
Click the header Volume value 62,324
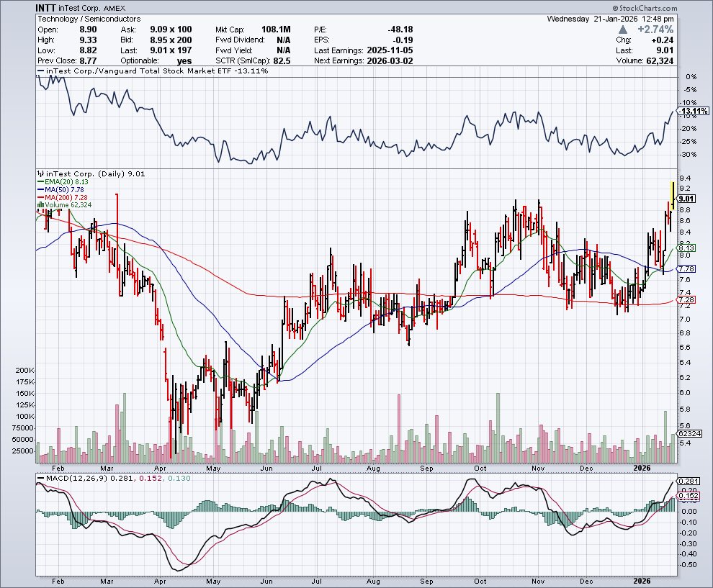pyautogui.click(x=659, y=61)
